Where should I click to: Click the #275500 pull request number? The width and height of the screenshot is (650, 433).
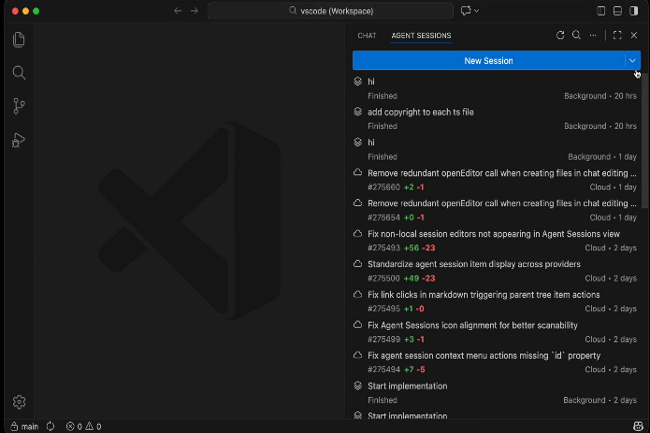point(383,278)
